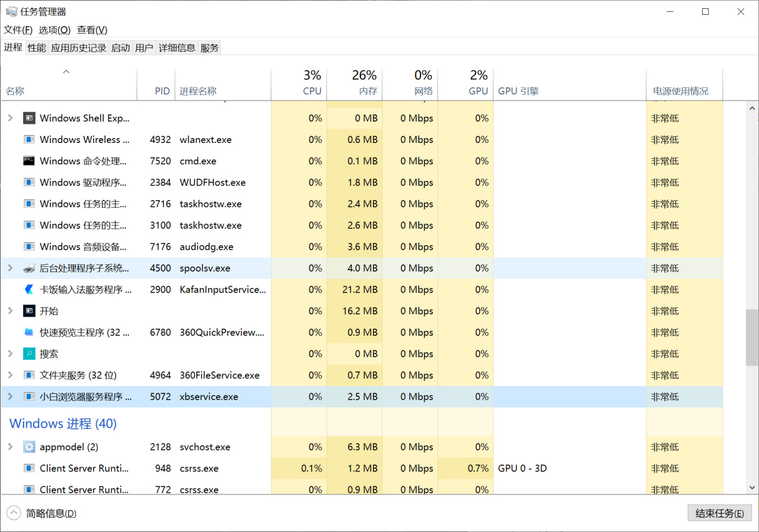Expand the appmodel (2) svchost row

[10, 447]
